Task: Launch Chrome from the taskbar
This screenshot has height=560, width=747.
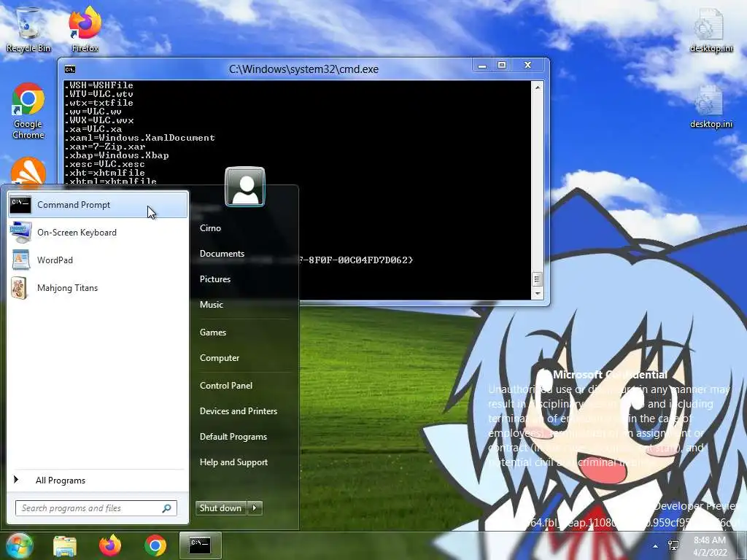Action: click(x=155, y=545)
